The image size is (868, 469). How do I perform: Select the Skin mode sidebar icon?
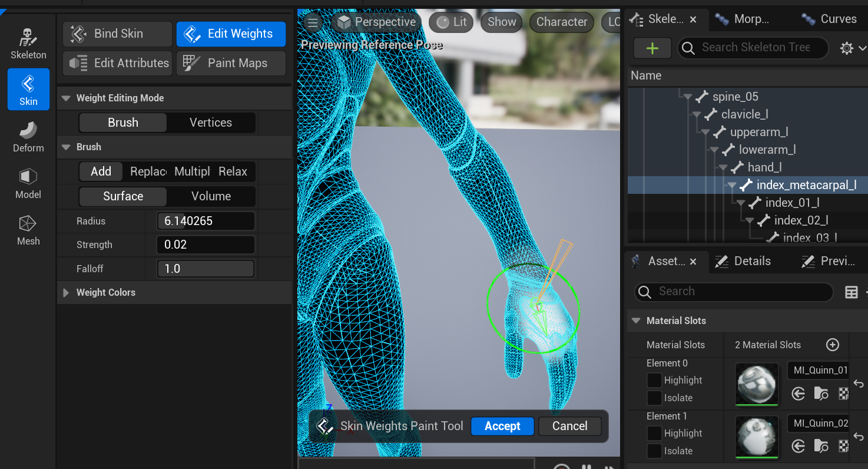[28, 90]
